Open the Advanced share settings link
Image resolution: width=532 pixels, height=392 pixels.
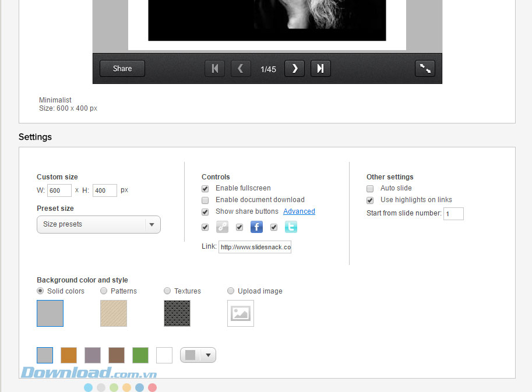[299, 211]
